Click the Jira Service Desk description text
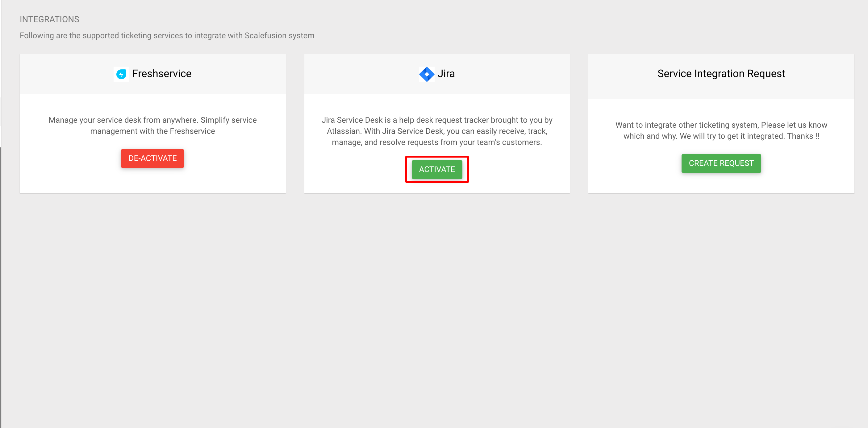The width and height of the screenshot is (868, 428). pos(437,131)
